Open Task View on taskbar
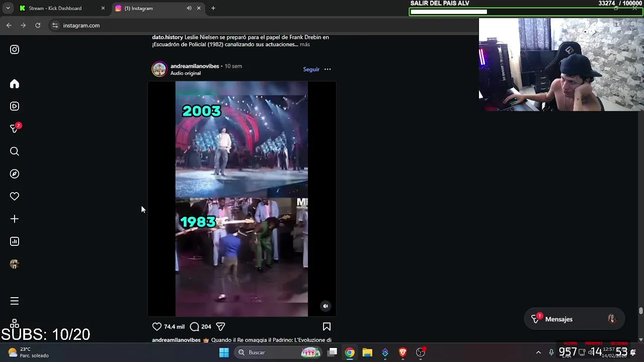This screenshot has height=362, width=644. click(x=333, y=352)
